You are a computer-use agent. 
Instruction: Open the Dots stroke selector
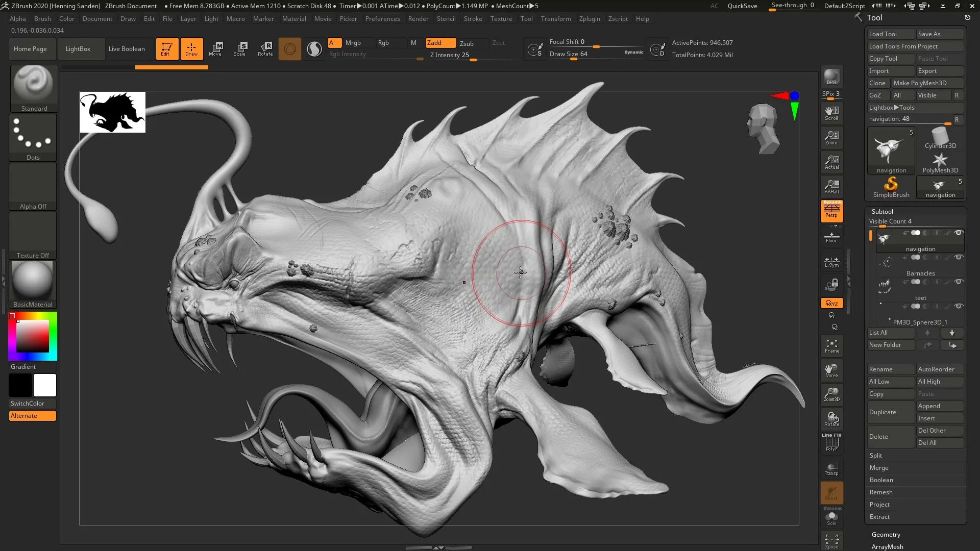pos(33,138)
